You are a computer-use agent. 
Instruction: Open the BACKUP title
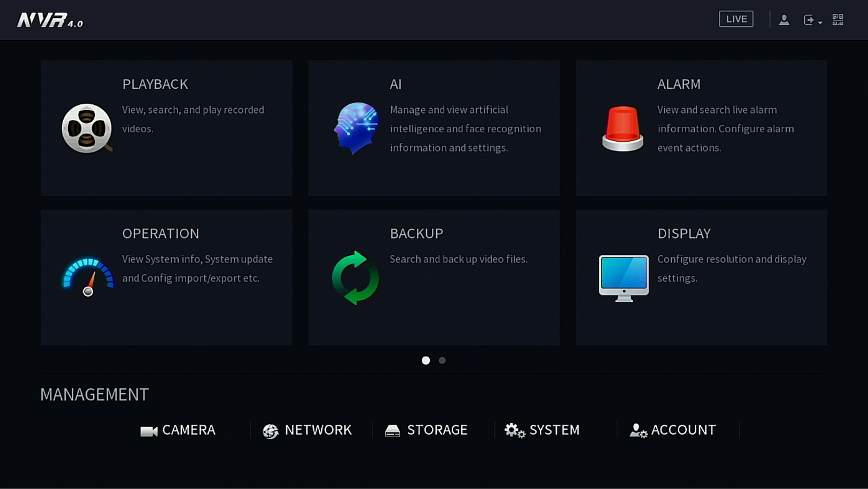tap(416, 233)
